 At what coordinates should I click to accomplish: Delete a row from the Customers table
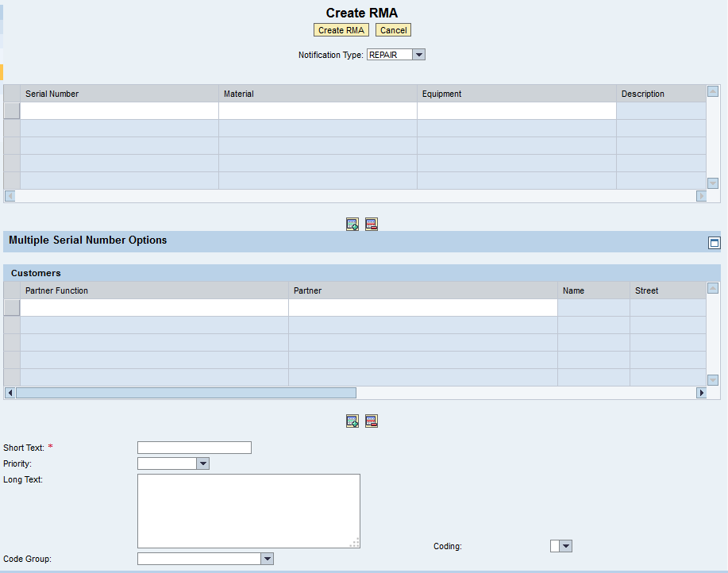coord(372,421)
